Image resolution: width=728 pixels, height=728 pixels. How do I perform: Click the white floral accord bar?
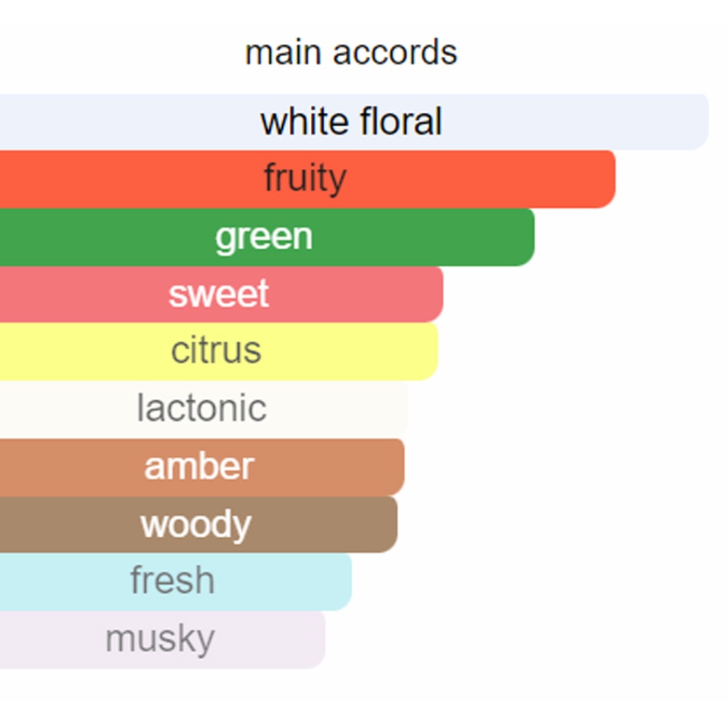(x=354, y=121)
